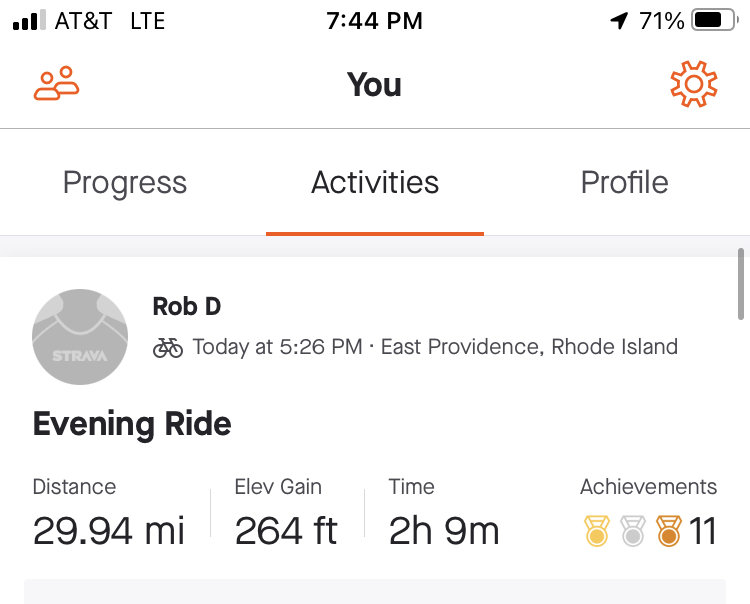The height and width of the screenshot is (604, 750).
Task: Tap the 264 ft elevation gain stat
Action: [286, 531]
